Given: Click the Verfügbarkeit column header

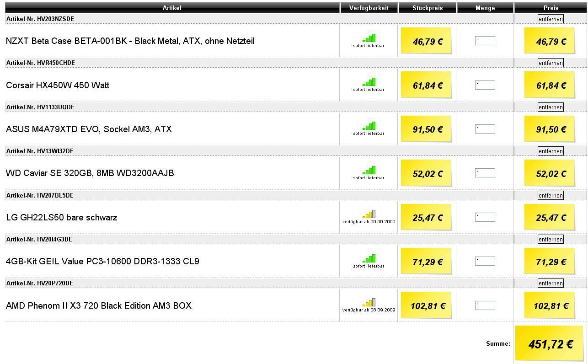Looking at the screenshot, I should point(369,8).
